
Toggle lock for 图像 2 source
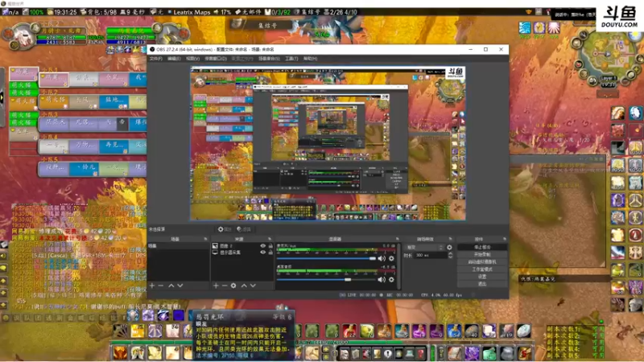click(x=270, y=246)
